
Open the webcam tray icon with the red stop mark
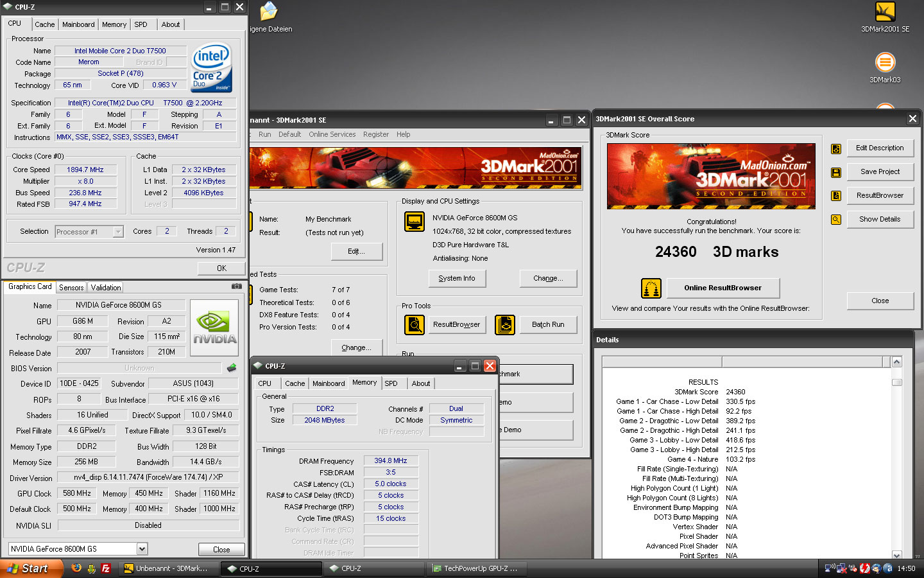coord(853,568)
